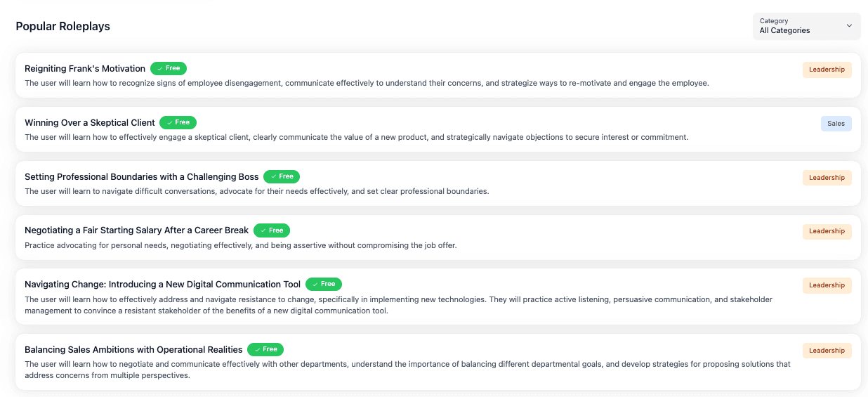Open Winning Over a Skeptical Client title
Viewport: 868px width, 397px height.
click(90, 122)
